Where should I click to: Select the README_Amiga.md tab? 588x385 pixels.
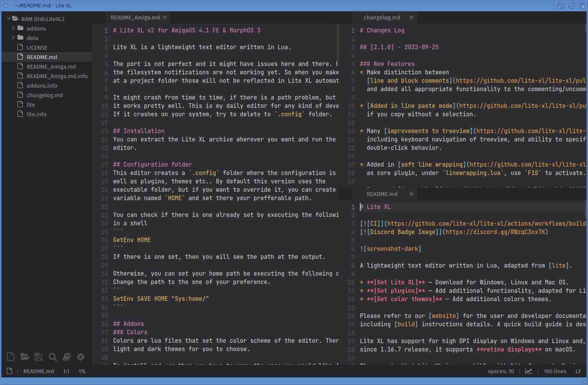pyautogui.click(x=135, y=18)
